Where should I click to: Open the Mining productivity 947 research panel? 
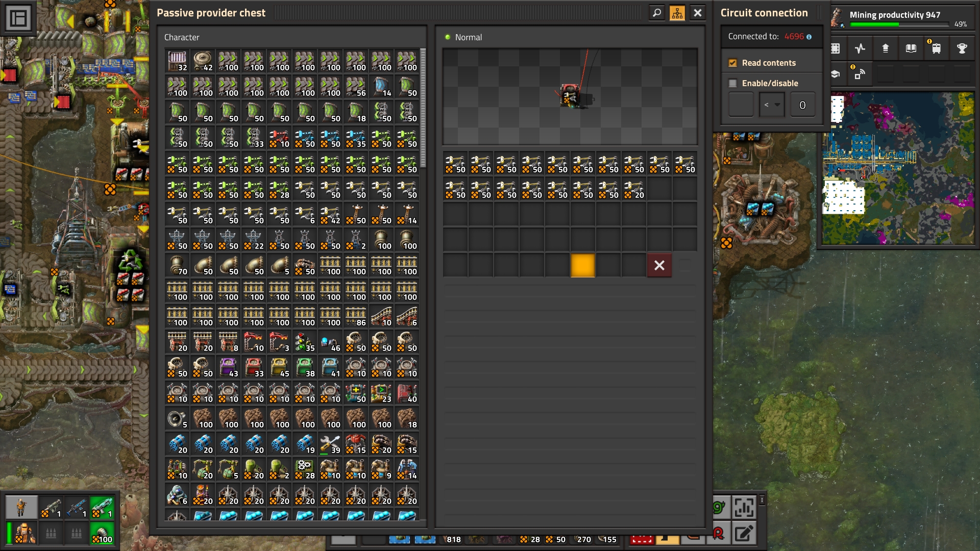point(900,18)
